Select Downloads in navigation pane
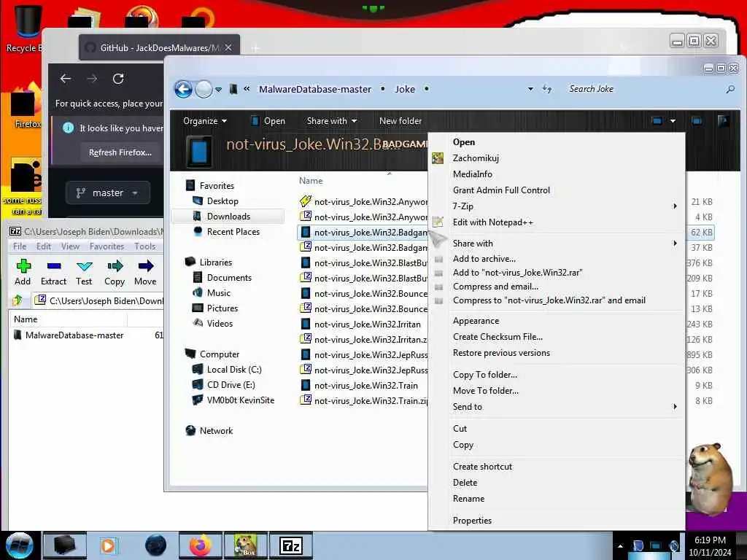The height and width of the screenshot is (560, 747). point(228,216)
